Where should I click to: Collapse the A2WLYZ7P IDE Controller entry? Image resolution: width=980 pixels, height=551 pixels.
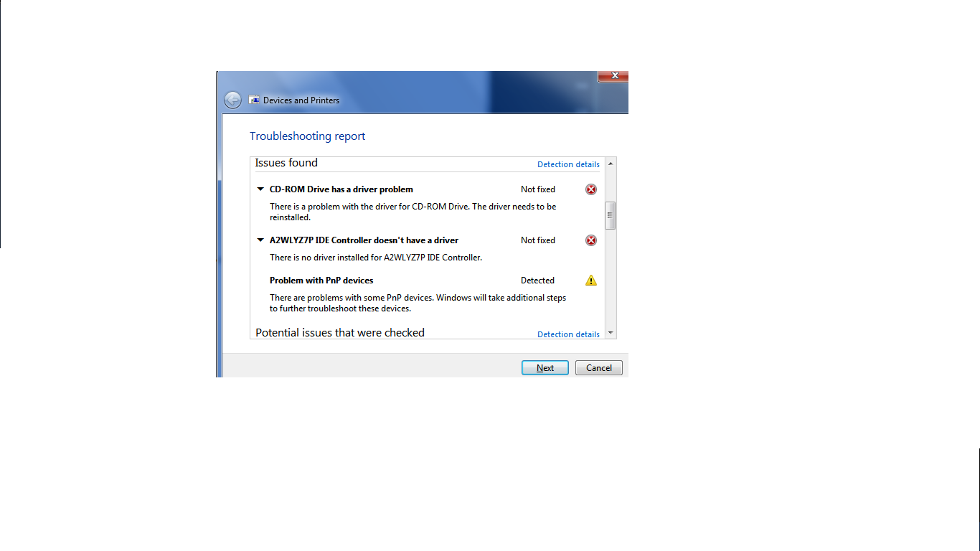(x=260, y=240)
